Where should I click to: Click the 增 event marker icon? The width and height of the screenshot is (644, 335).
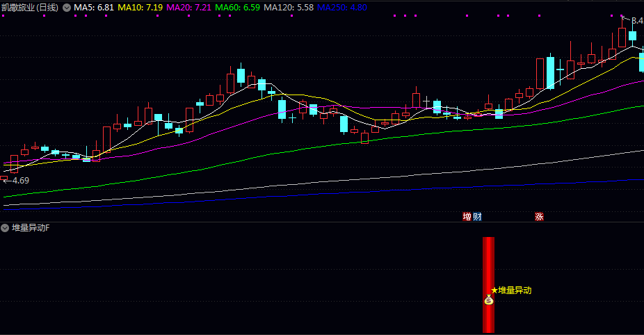467,216
